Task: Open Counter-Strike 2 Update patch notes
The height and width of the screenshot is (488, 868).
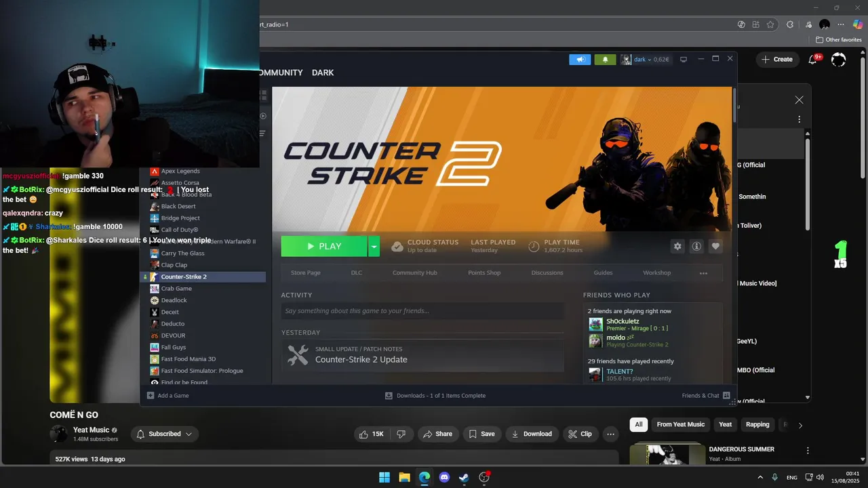Action: pos(361,359)
